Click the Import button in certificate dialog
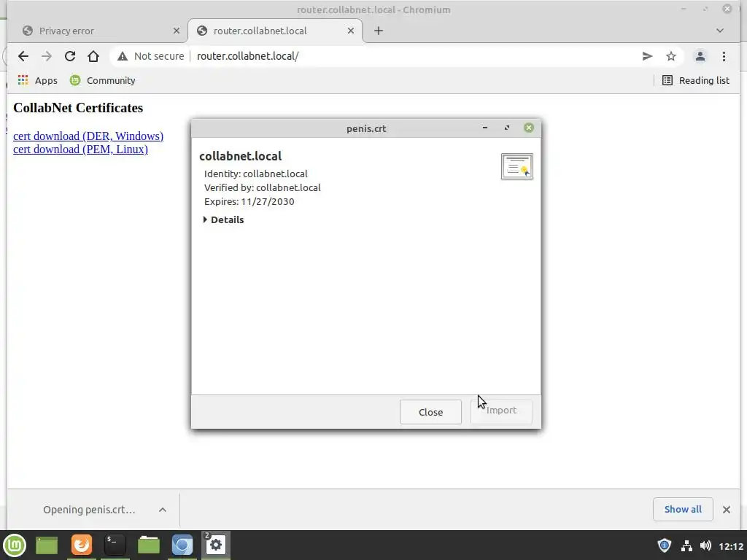747x560 pixels. (x=501, y=411)
